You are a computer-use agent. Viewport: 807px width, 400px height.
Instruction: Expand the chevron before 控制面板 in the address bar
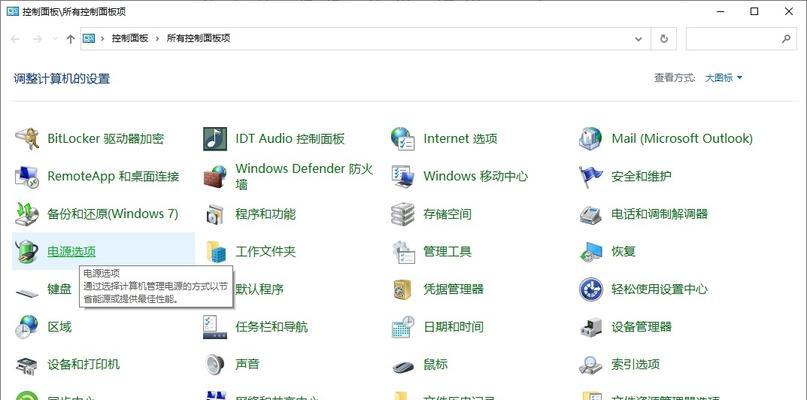[x=103, y=39]
